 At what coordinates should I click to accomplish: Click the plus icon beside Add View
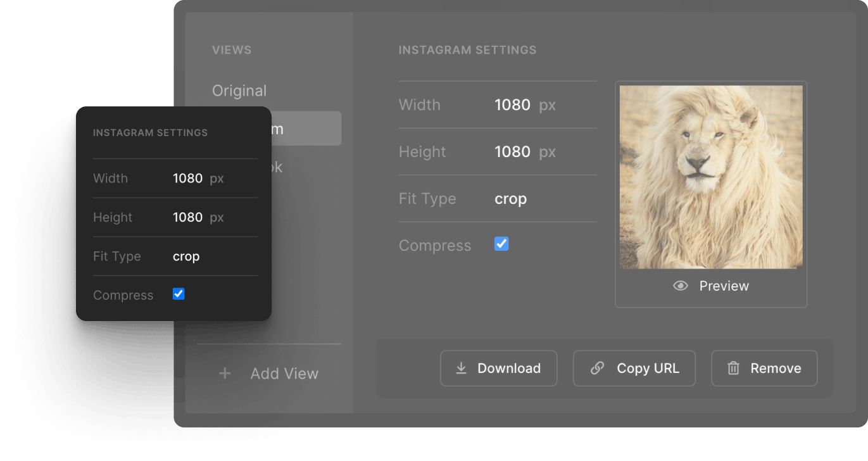(x=225, y=374)
